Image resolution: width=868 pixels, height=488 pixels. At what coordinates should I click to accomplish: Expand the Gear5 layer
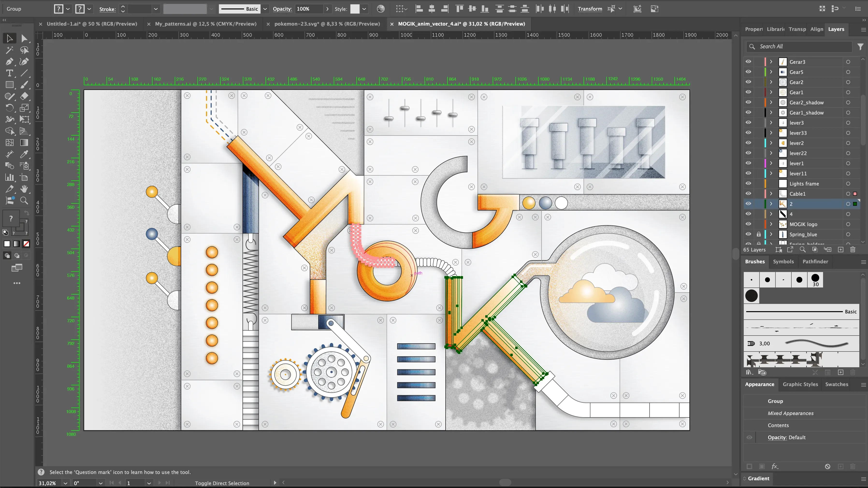771,72
